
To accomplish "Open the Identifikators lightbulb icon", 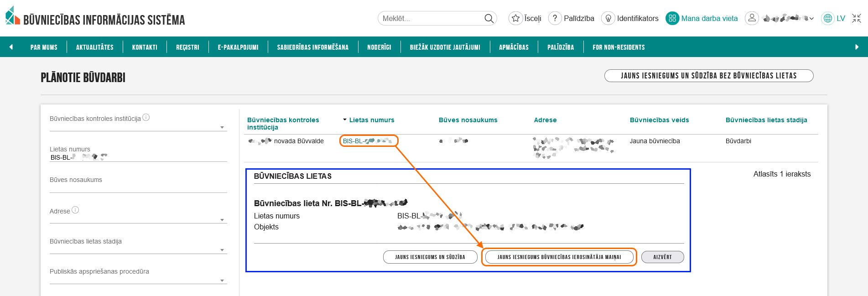I will (608, 18).
